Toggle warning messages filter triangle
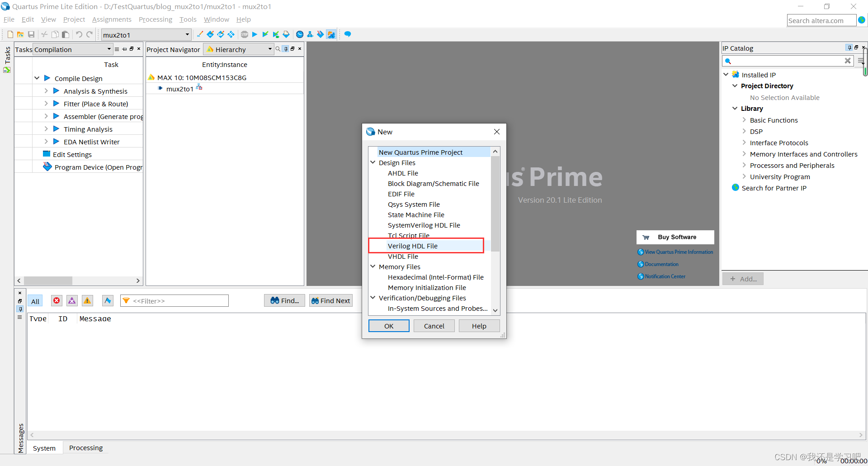The width and height of the screenshot is (868, 466). [x=87, y=300]
